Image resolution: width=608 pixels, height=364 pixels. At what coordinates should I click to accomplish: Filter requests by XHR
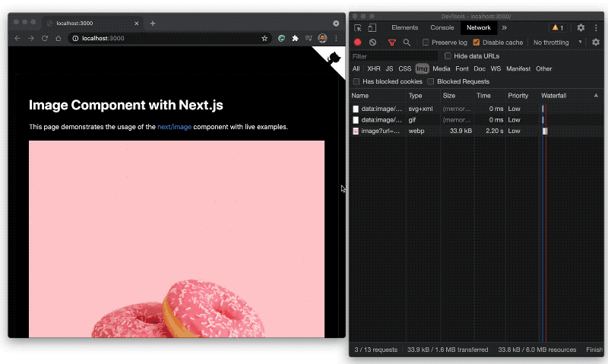373,68
